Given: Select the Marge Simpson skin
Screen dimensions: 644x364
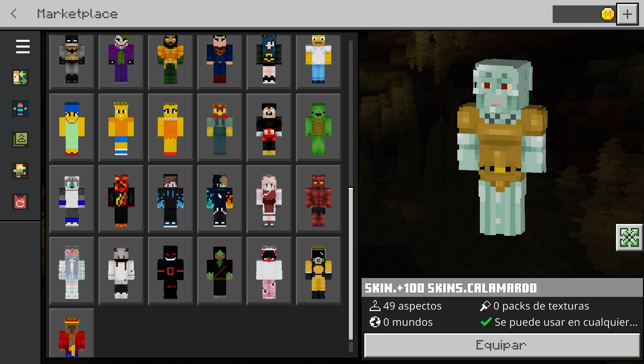Looking at the screenshot, I should pos(72,127).
